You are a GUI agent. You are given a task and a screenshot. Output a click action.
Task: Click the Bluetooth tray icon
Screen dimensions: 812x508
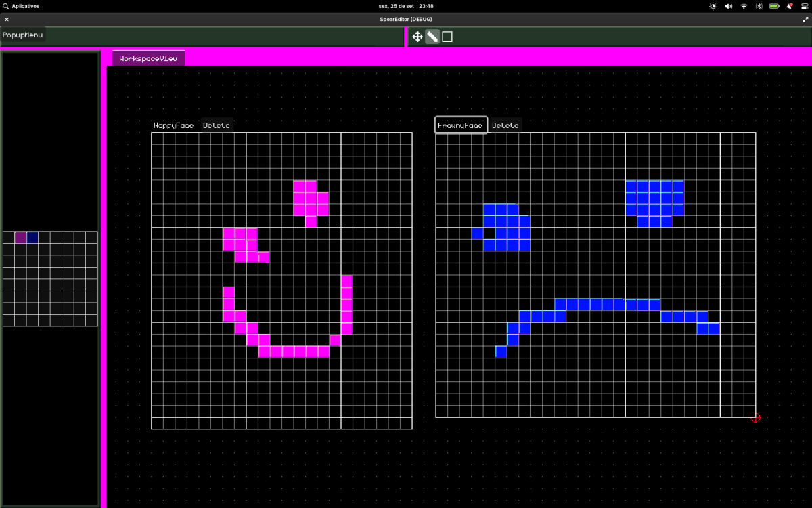coord(759,6)
